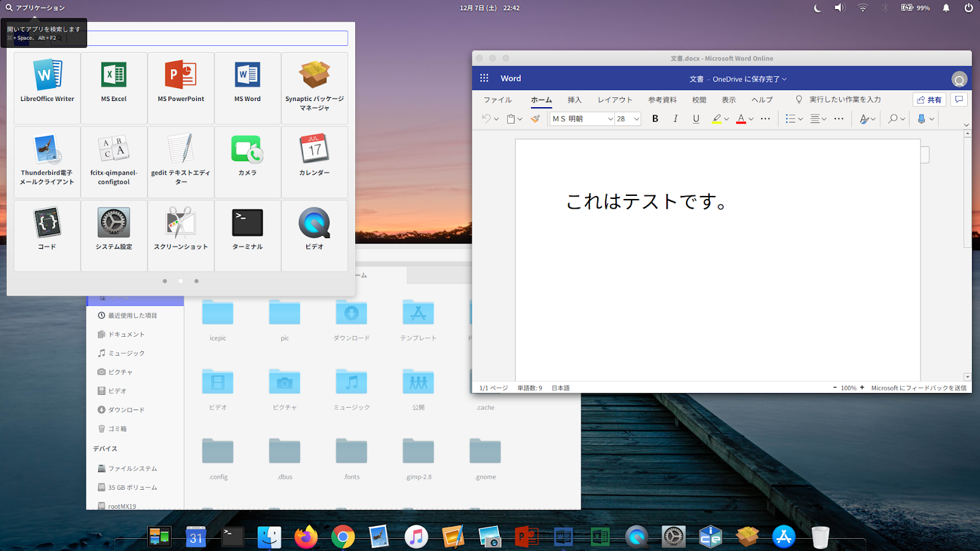Screen dimensions: 980x551
Task: Click the Paste clipboard icon in Word
Action: 511,119
